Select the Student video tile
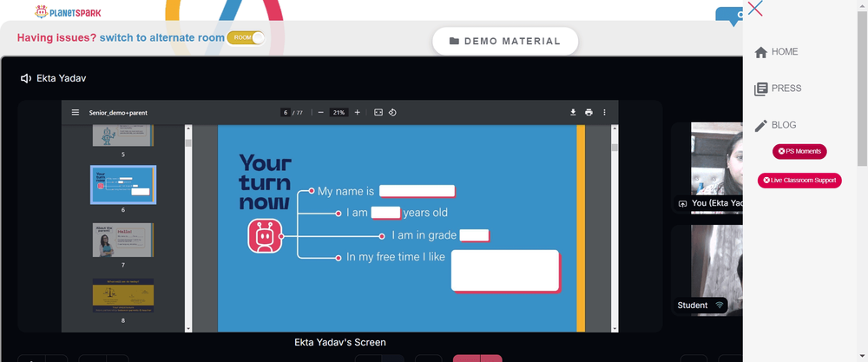The image size is (868, 362). click(x=707, y=271)
